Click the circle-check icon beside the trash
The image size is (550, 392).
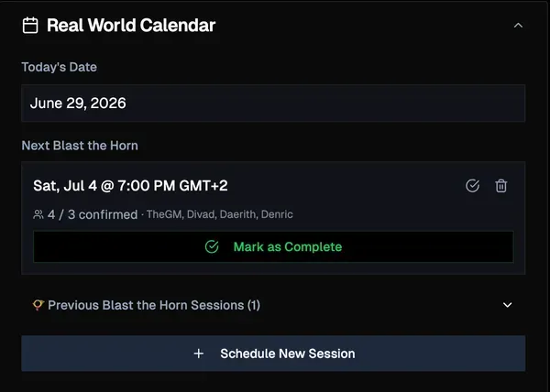(x=472, y=186)
